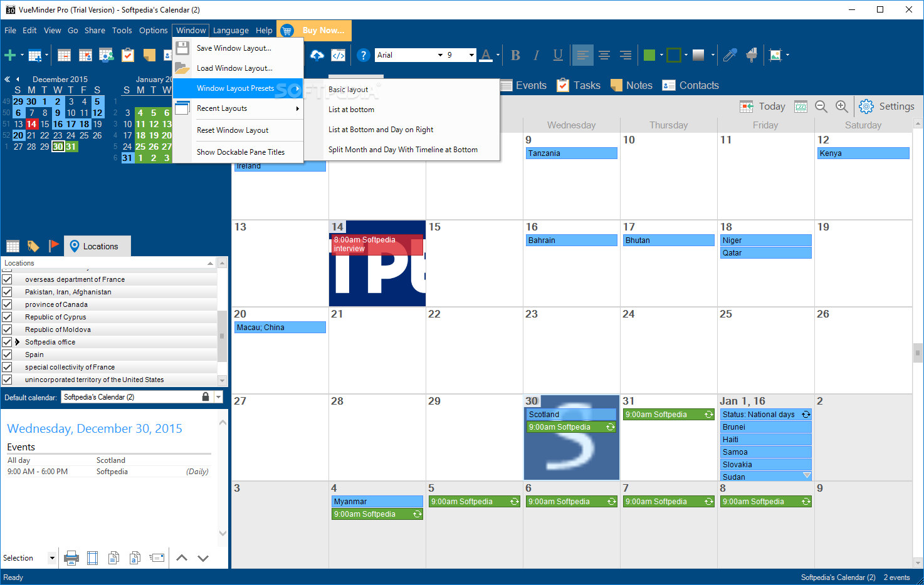Toggle italic formatting
The image size is (924, 585).
tap(537, 55)
